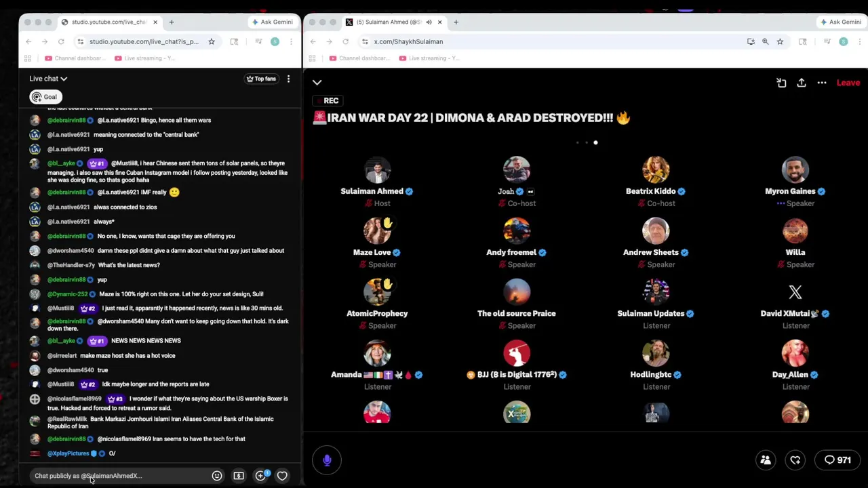Screen dimensions: 868x488
Task: Open the Space participants people icon
Action: [766, 460]
